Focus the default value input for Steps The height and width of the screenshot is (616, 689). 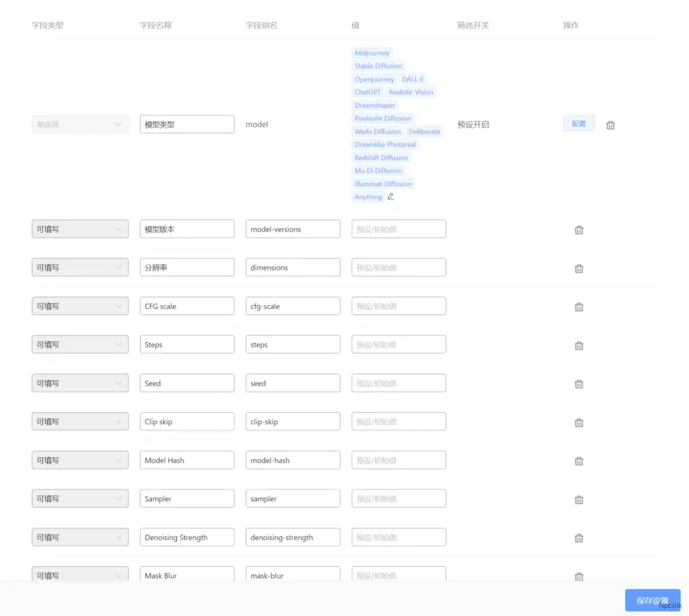(398, 345)
